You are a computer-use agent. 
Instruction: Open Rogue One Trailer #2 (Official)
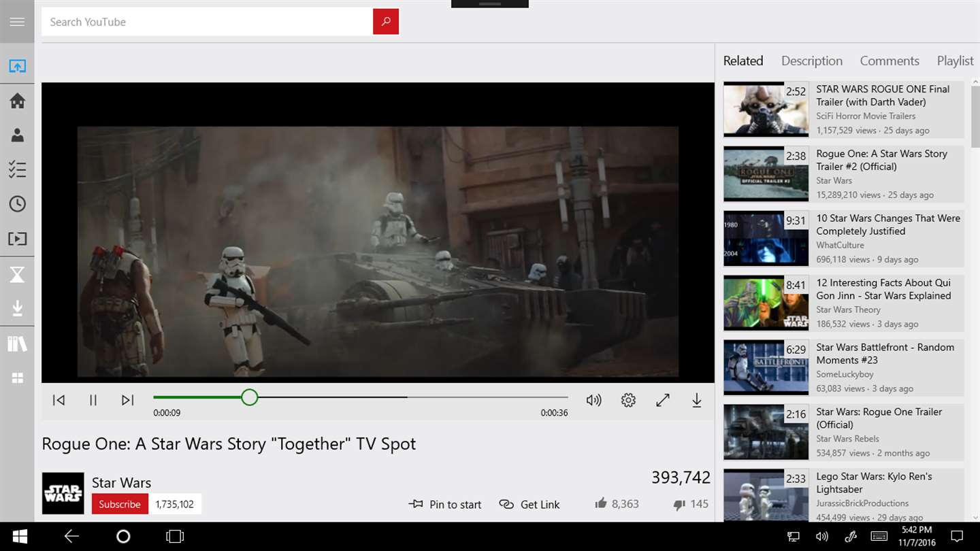844,174
